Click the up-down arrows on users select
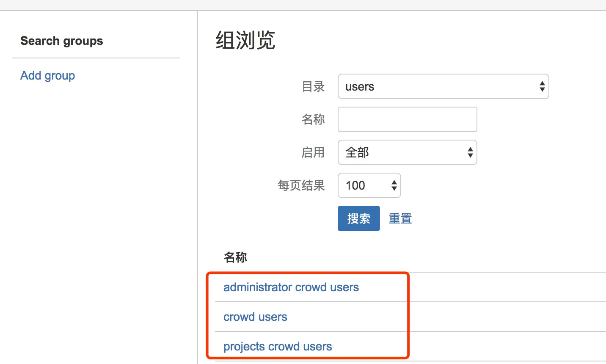Image resolution: width=606 pixels, height=364 pixels. click(x=542, y=87)
